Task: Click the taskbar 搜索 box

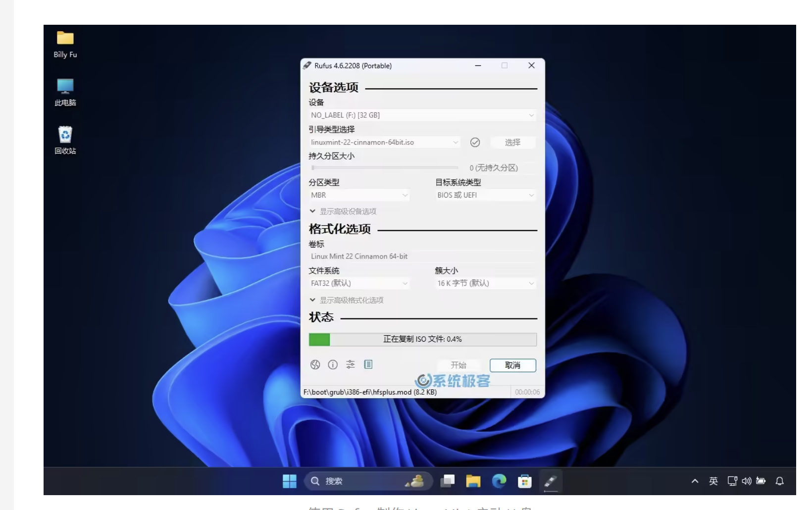Action: (368, 481)
